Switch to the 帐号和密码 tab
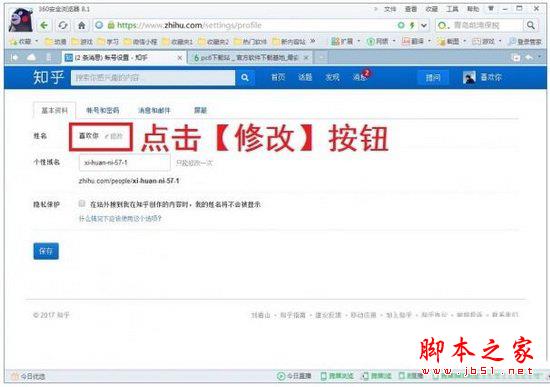 [x=102, y=111]
